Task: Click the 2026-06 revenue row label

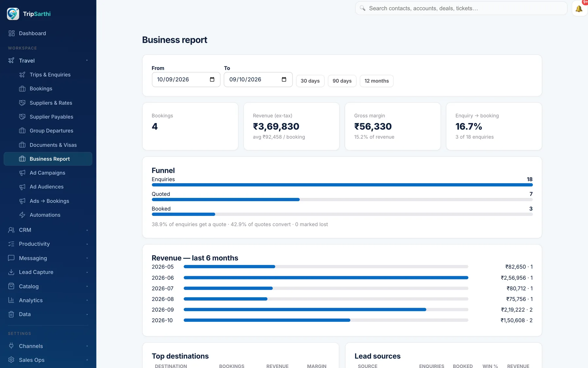Action: pyautogui.click(x=163, y=278)
